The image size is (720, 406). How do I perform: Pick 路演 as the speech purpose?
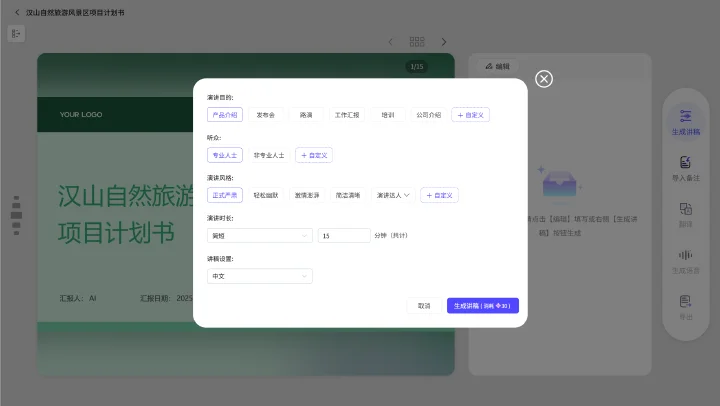pos(306,115)
